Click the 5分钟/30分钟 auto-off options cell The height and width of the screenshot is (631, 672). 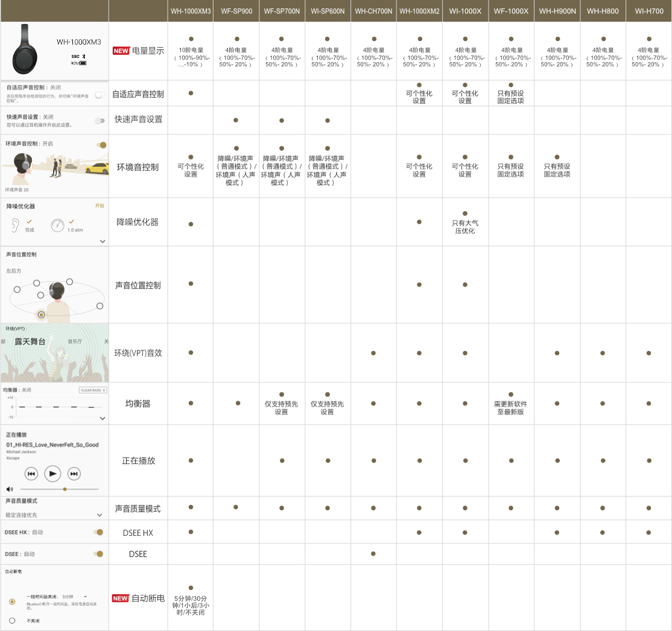[x=191, y=605]
